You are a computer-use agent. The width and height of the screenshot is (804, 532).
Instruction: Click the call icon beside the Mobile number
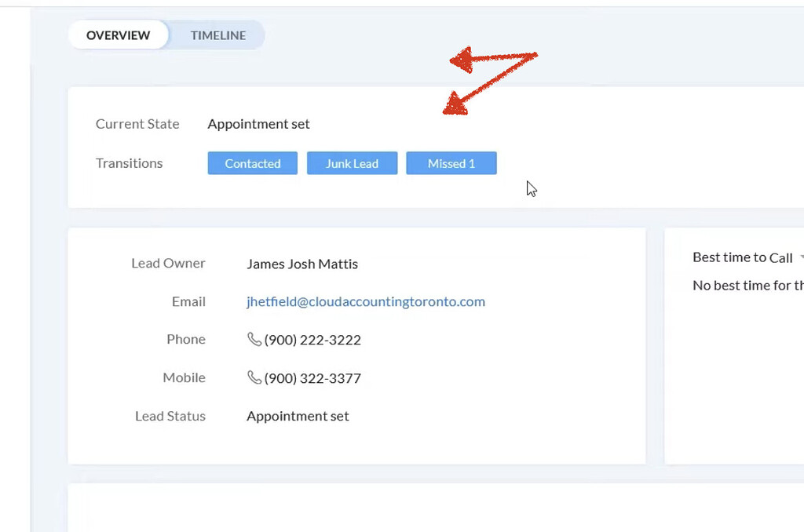click(x=254, y=377)
